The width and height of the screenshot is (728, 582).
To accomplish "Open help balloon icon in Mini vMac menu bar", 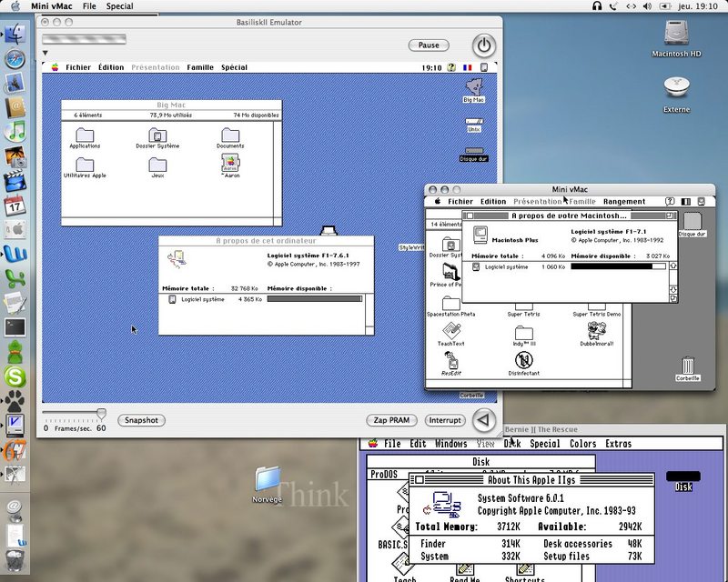I will (670, 201).
